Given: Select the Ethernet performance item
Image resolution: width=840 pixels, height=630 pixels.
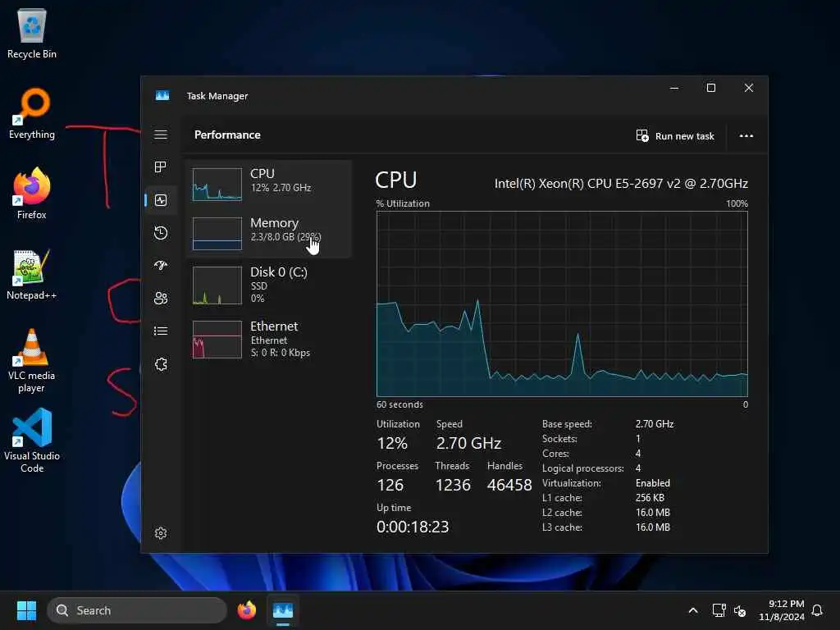Looking at the screenshot, I should tap(269, 339).
